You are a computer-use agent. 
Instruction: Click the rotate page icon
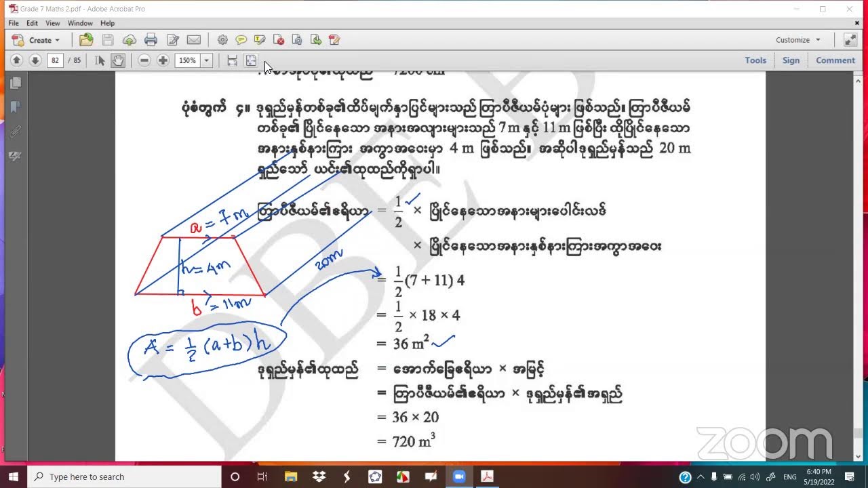click(x=297, y=40)
